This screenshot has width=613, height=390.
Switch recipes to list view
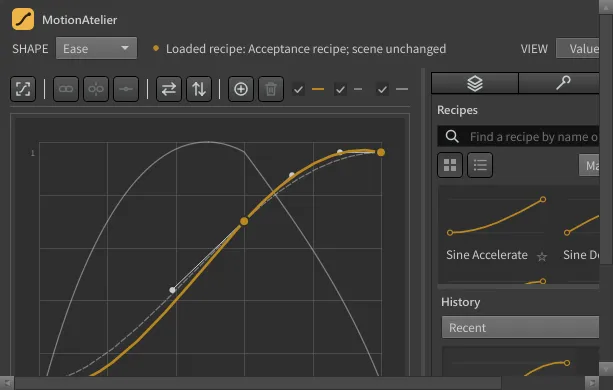pos(480,165)
